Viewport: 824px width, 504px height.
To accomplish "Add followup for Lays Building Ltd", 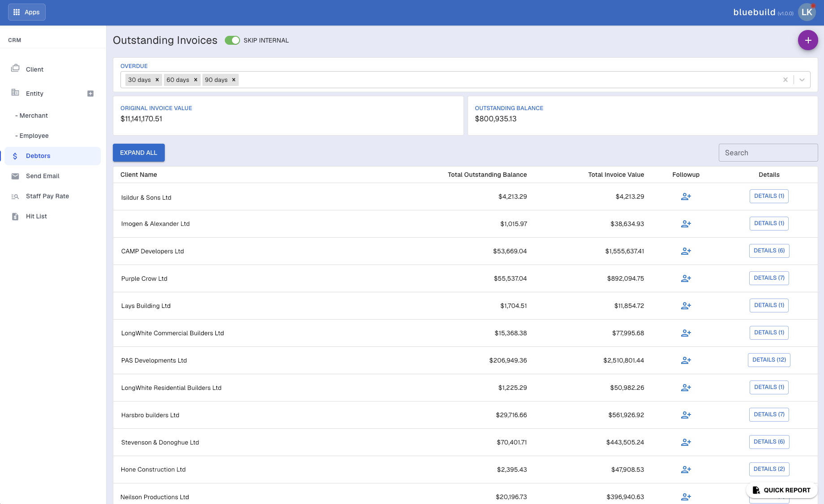I will pos(686,306).
